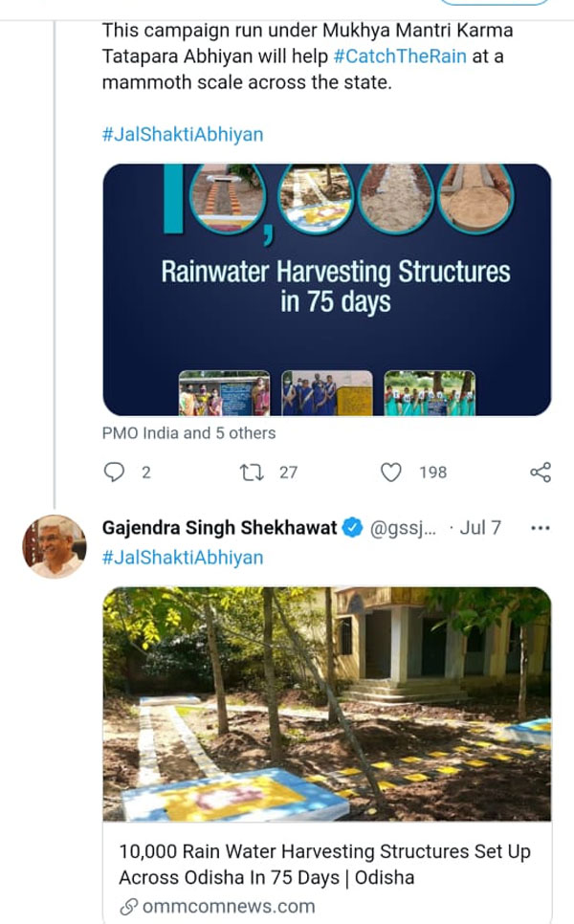574x924 pixels.
Task: Click the link chain icon beside ommcomnews.com
Action: click(x=128, y=906)
